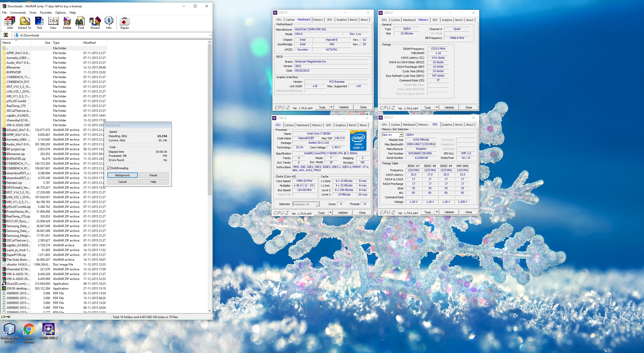Image resolution: width=644 pixels, height=353 pixels.
Task: Open the Options menu in WinRAR
Action: (61, 13)
